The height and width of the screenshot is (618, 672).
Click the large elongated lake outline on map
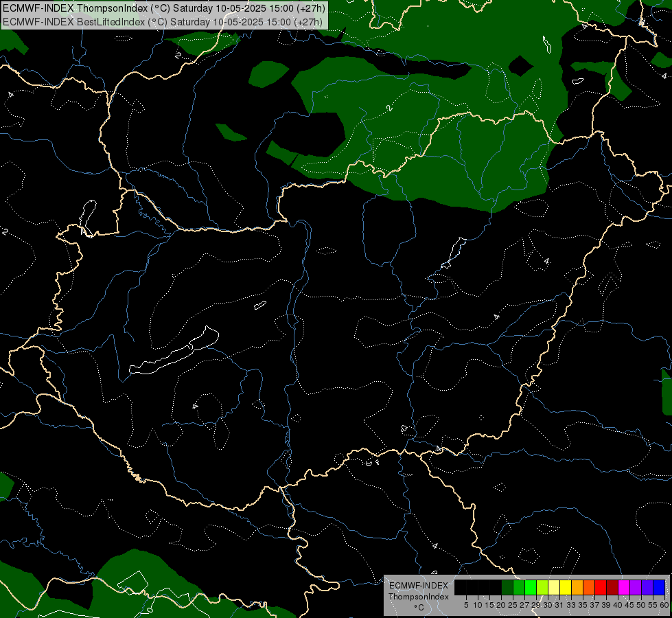(174, 351)
